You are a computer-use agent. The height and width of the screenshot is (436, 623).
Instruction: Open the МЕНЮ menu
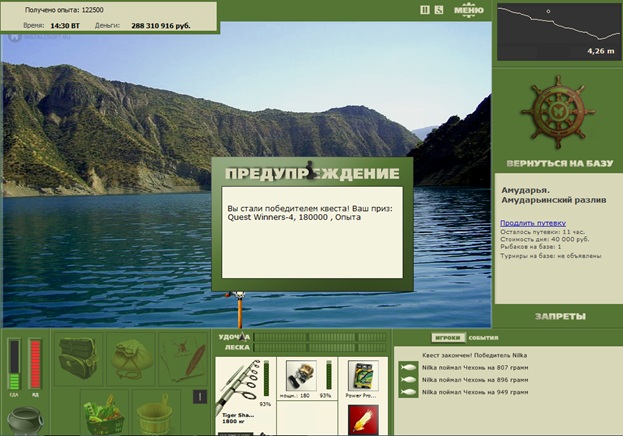(469, 10)
